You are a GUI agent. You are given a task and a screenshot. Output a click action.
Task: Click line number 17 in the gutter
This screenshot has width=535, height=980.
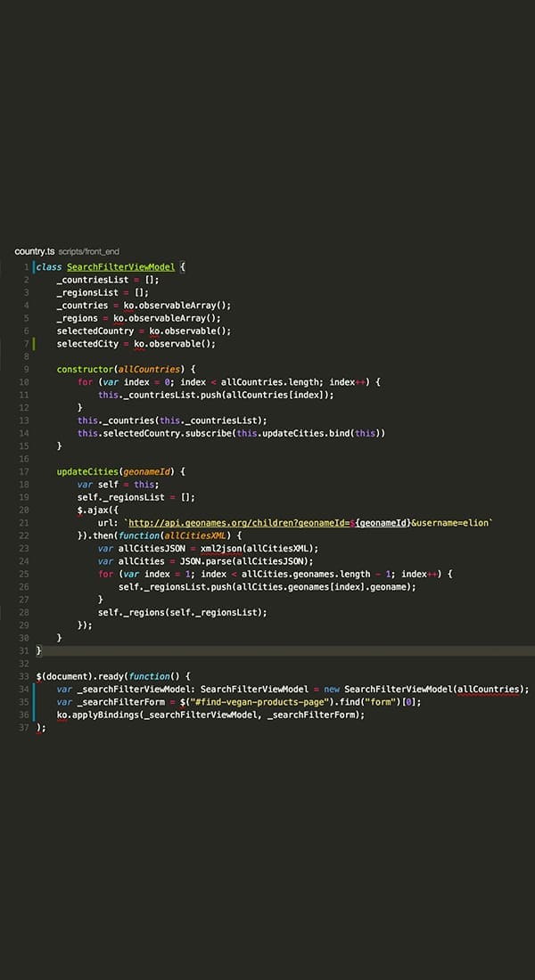tap(24, 471)
